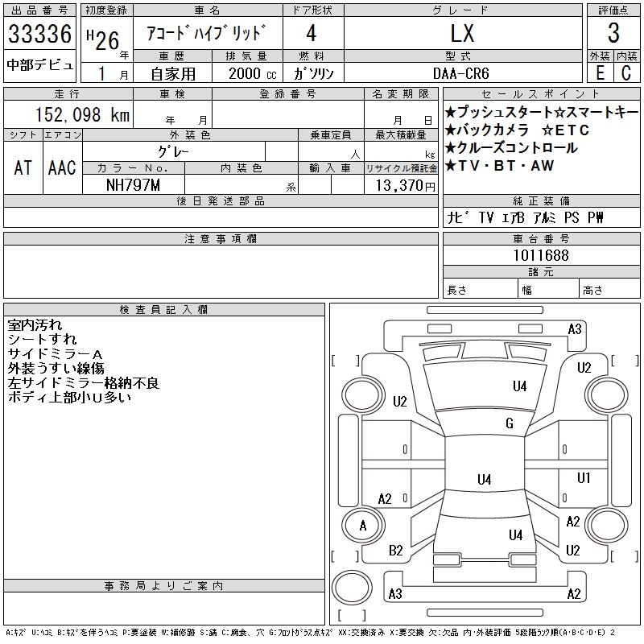The height and width of the screenshot is (644, 644).
Task: Click the spare tire circle below the diagram
Action: pos(352,587)
